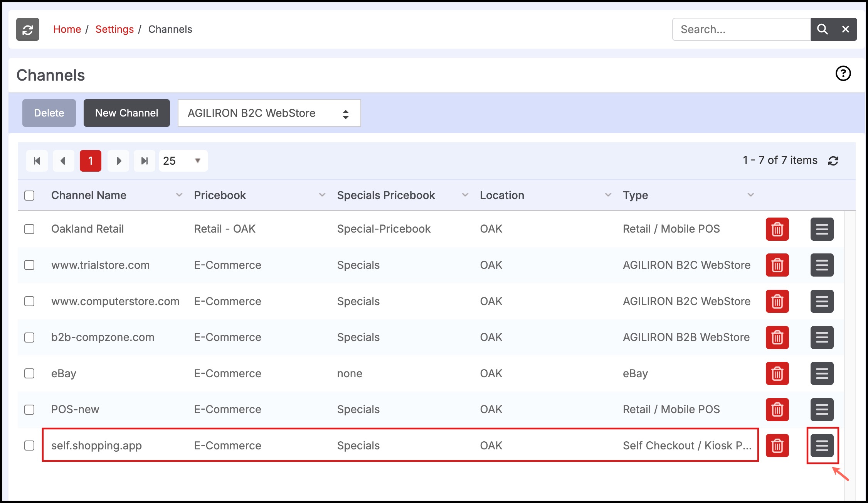Navigate to Settings breadcrumb link

[114, 29]
